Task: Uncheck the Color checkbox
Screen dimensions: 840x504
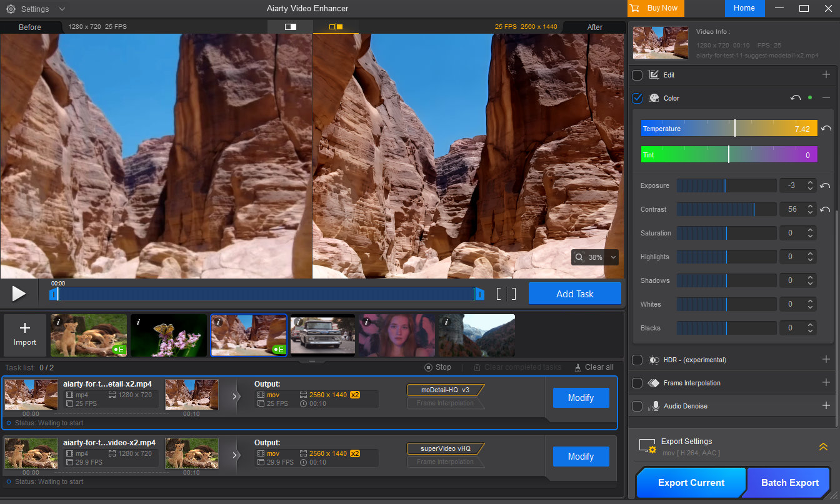Action: pyautogui.click(x=637, y=98)
